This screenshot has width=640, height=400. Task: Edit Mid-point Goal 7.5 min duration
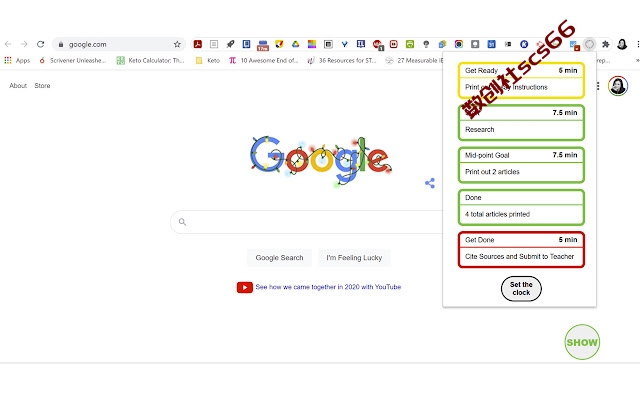[565, 155]
